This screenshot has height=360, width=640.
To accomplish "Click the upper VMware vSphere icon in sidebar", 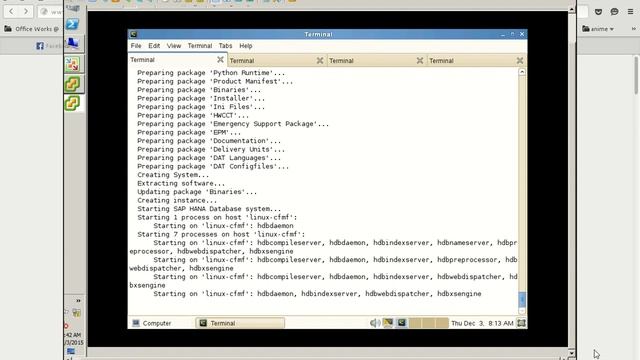I will click(x=73, y=84).
